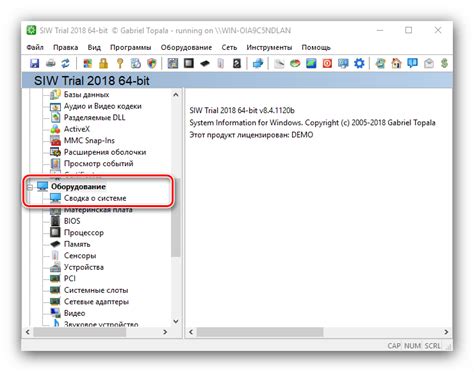Click the Save floppy disk toolbar icon

(35, 63)
